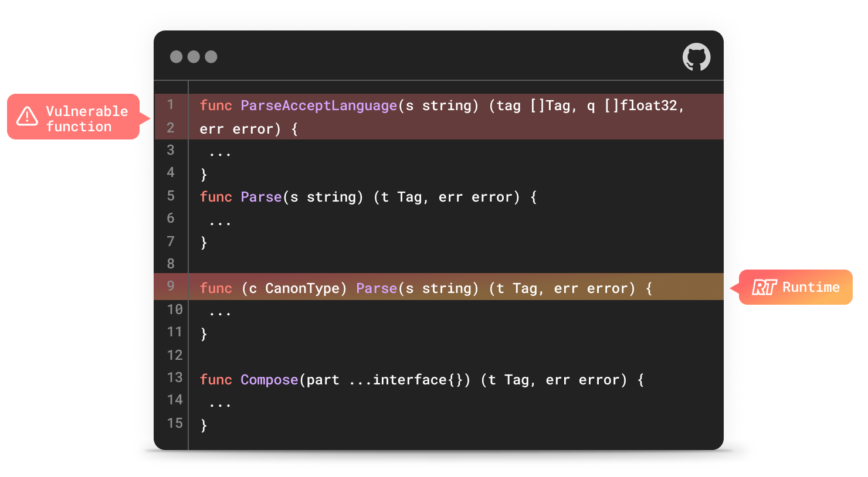Click the Parse function name on line 5
The width and height of the screenshot is (868, 477).
[261, 197]
